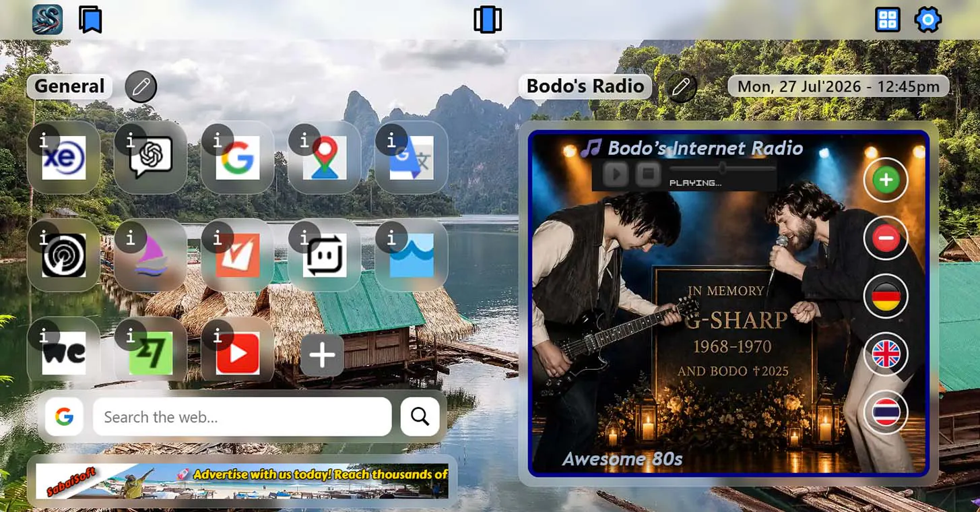Focus the Search the web input field

point(242,417)
